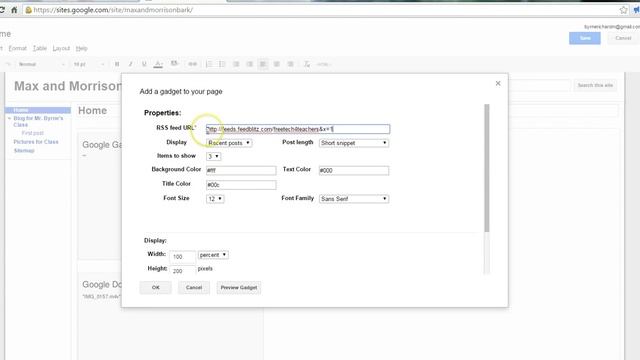
Task: Open the Font Family dropdown
Action: tap(354, 199)
